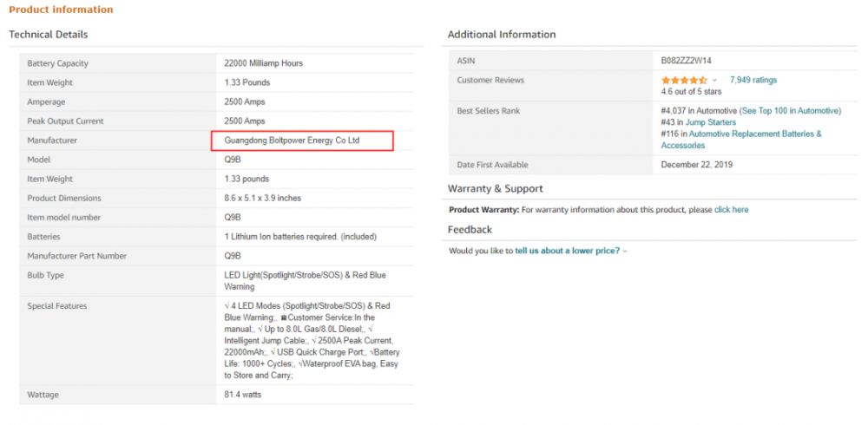This screenshot has width=868, height=425.
Task: Click 'tell us about a lower price?' link
Action: [568, 251]
